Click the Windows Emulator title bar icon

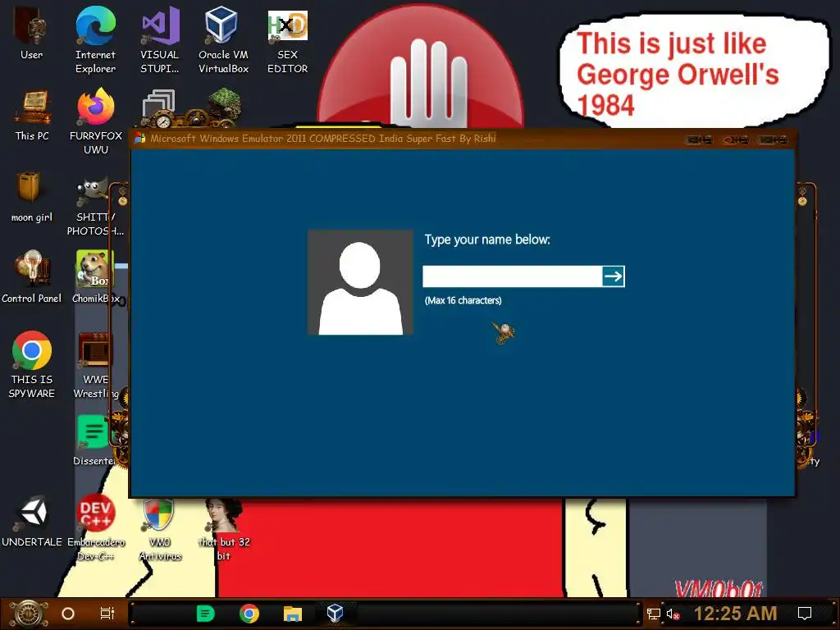[x=139, y=138]
